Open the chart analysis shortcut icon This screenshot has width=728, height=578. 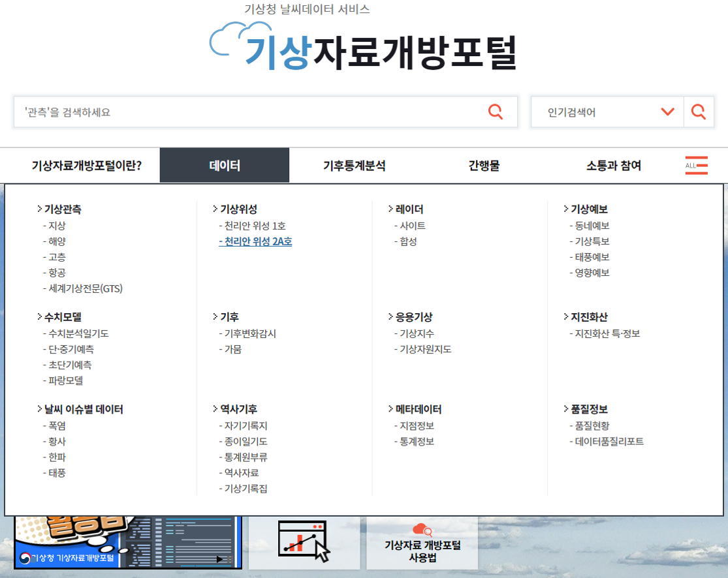coord(304,541)
